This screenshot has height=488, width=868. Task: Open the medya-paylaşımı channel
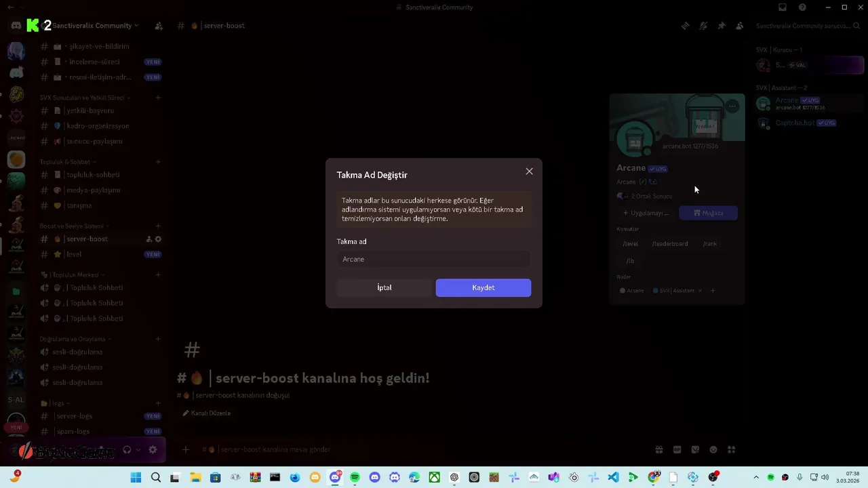(x=100, y=190)
